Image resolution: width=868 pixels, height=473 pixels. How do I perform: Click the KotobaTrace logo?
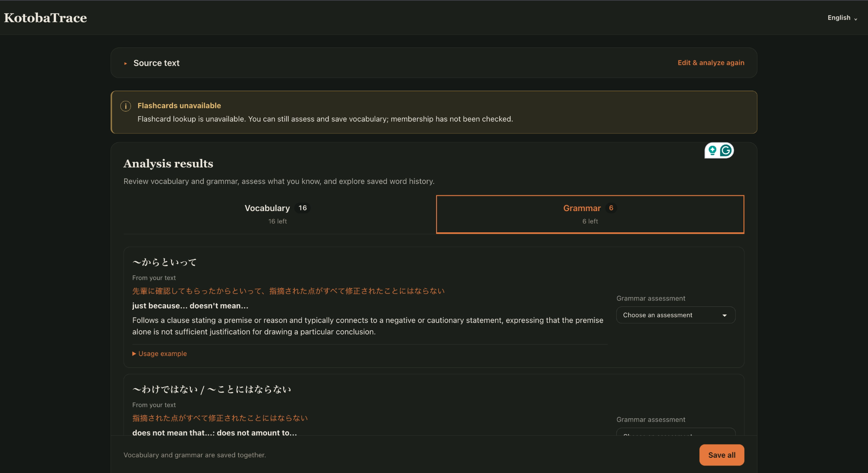tap(45, 18)
